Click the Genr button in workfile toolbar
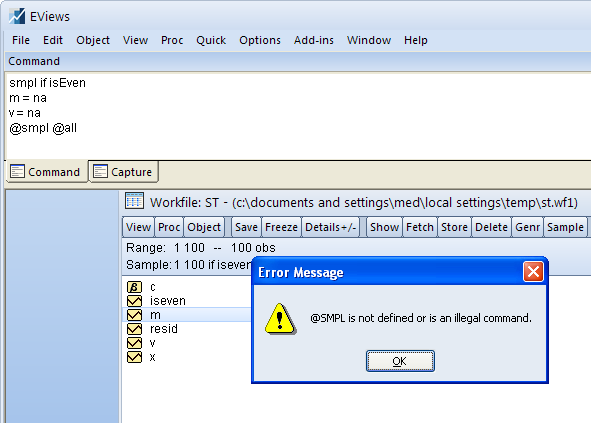The image size is (591, 423). tap(527, 227)
